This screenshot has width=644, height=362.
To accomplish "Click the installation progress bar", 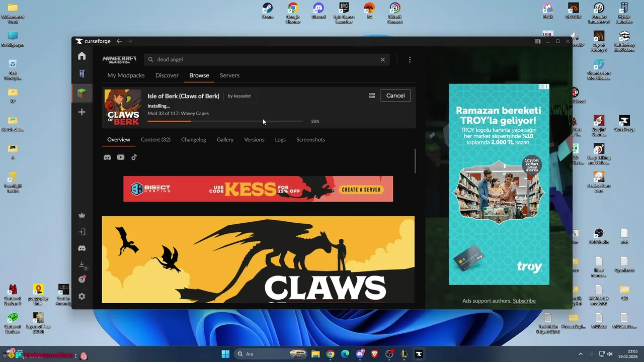I will 225,121.
